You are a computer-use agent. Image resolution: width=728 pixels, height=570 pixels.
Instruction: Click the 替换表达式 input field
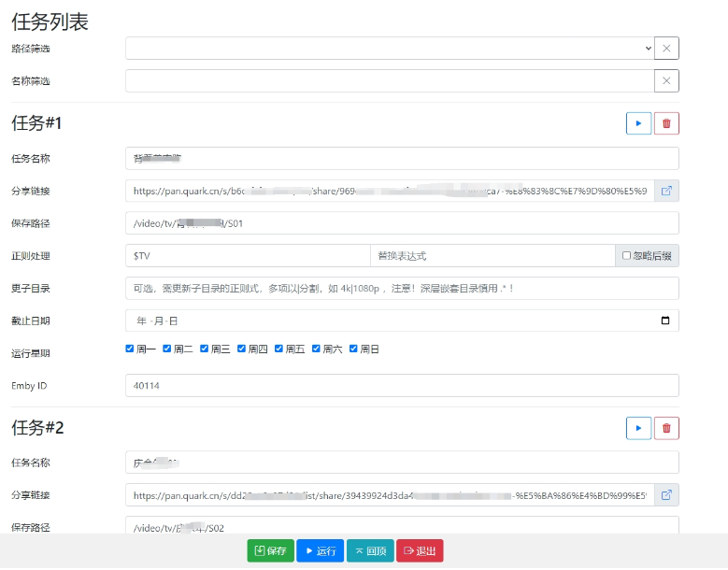(492, 256)
